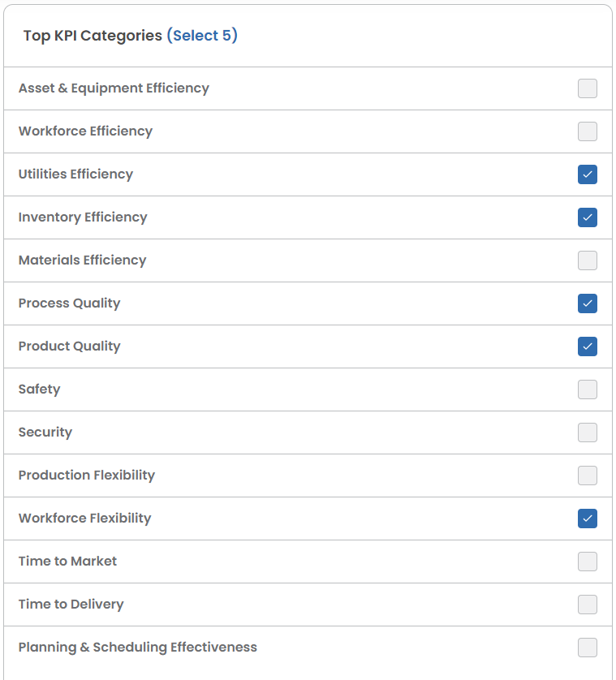616x680 pixels.
Task: Disable the Product Quality checkbox
Action: coord(588,346)
